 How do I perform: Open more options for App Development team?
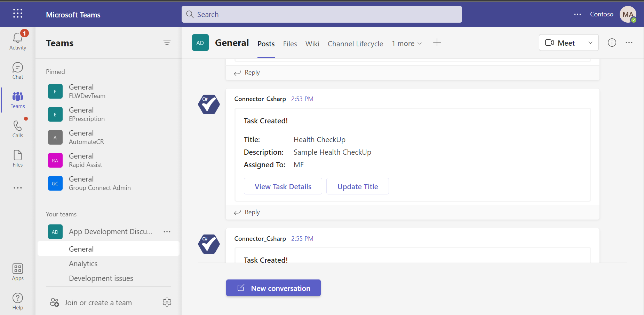click(x=167, y=232)
